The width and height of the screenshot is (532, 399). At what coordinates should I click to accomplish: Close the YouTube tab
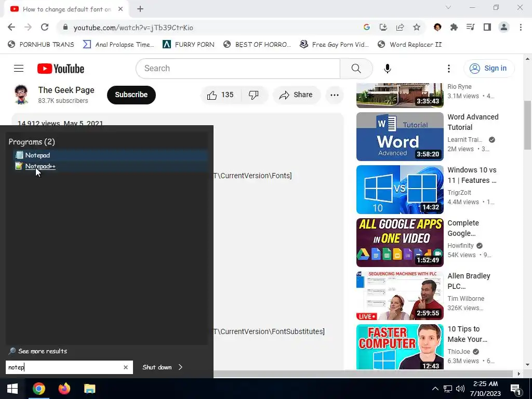(x=121, y=9)
